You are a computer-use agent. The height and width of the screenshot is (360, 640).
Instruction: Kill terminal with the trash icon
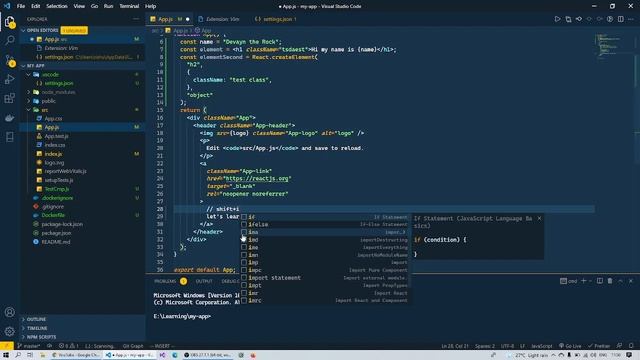[x=610, y=281]
